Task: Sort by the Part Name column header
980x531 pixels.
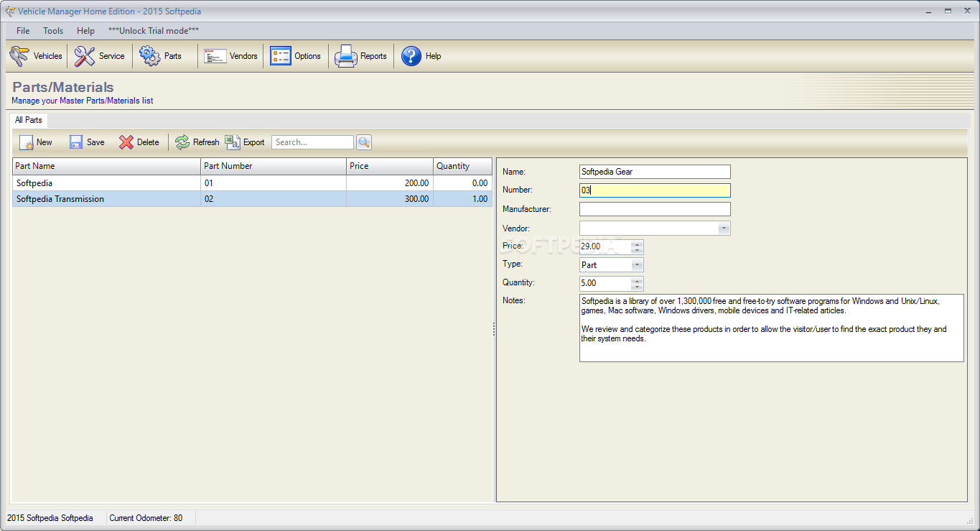Action: (x=106, y=166)
